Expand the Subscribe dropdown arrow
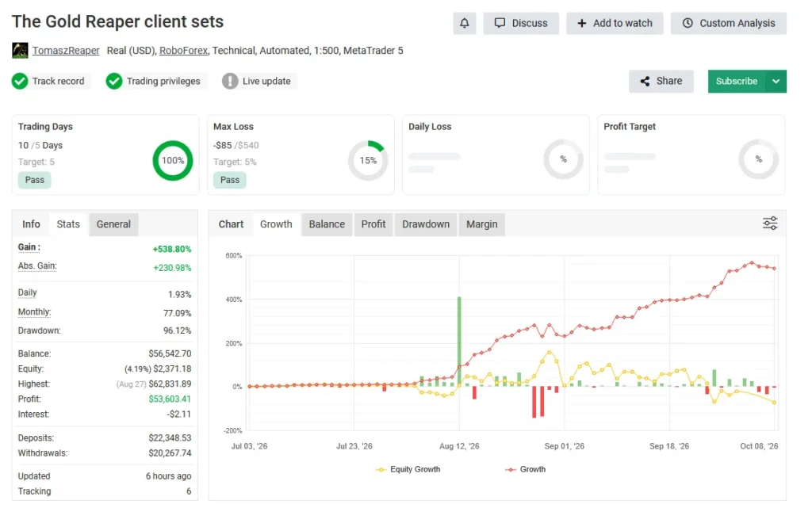 [x=776, y=81]
